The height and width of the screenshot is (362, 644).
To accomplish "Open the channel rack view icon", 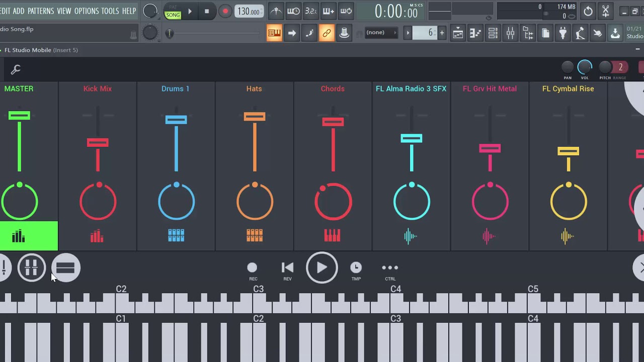I will point(493,33).
